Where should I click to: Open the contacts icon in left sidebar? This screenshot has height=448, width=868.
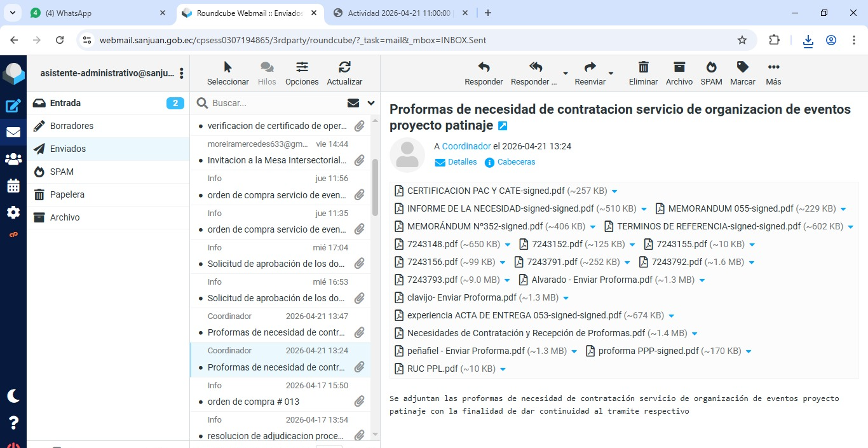[13, 159]
